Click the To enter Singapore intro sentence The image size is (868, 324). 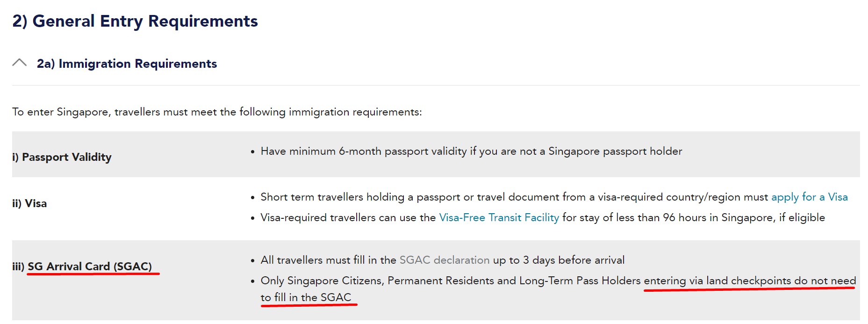[x=217, y=112]
